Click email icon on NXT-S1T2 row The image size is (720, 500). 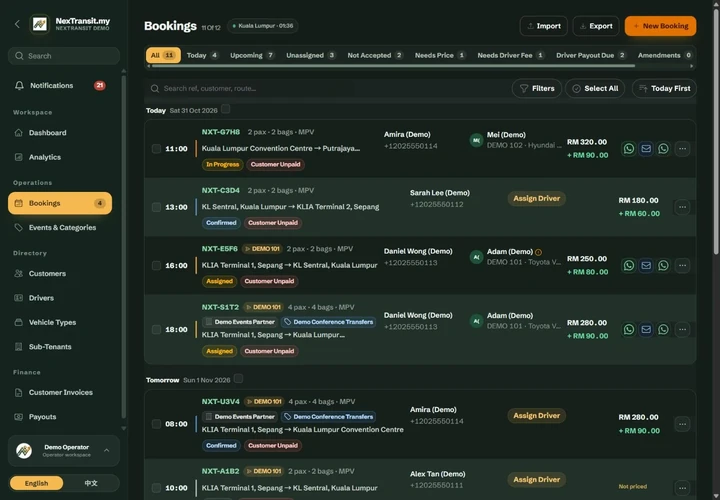pos(646,329)
